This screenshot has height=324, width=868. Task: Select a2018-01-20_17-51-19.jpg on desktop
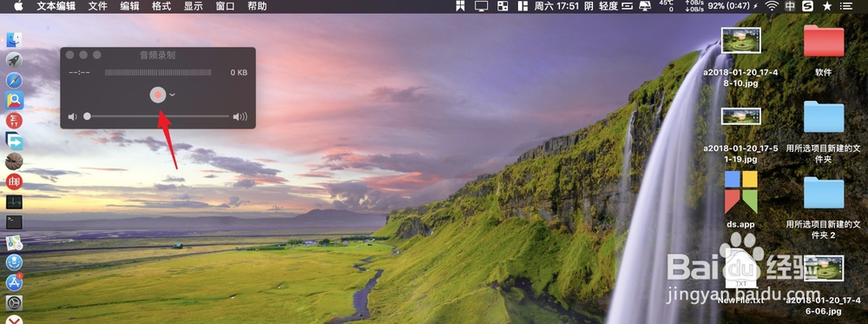(x=740, y=136)
